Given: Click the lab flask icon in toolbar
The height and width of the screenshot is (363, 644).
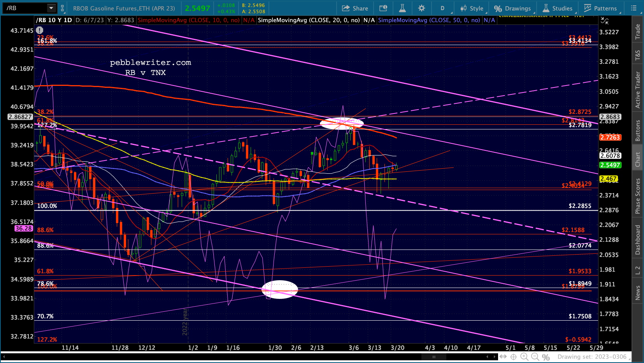Looking at the screenshot, I should pos(402,8).
